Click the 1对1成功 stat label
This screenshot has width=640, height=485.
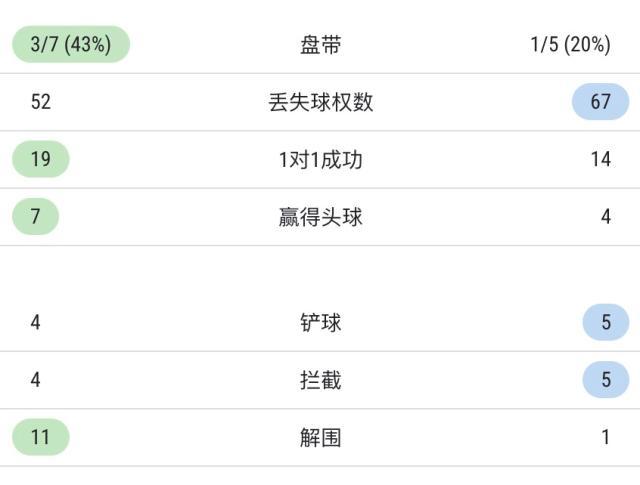click(x=320, y=159)
